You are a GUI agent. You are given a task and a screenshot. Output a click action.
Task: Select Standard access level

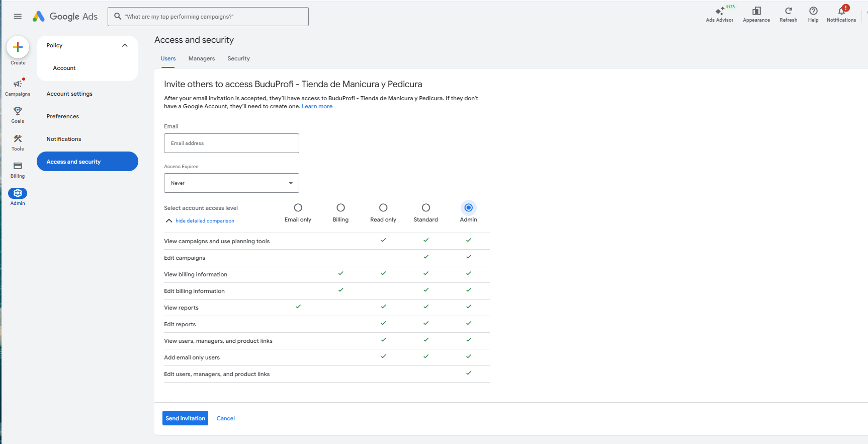click(x=426, y=207)
